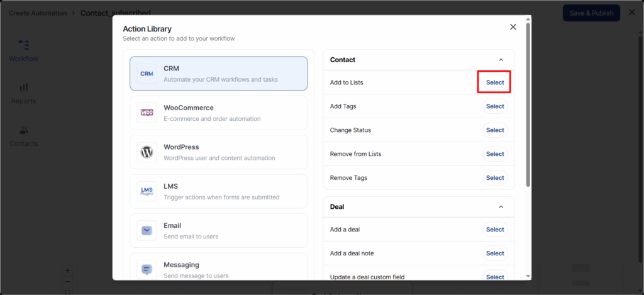Collapse the Deal section chevron
Viewport: 644px width, 295px height.
[x=501, y=206]
